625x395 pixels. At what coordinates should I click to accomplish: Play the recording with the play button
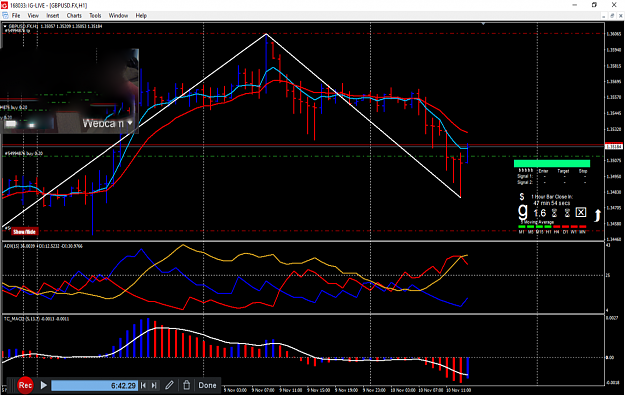click(x=44, y=385)
